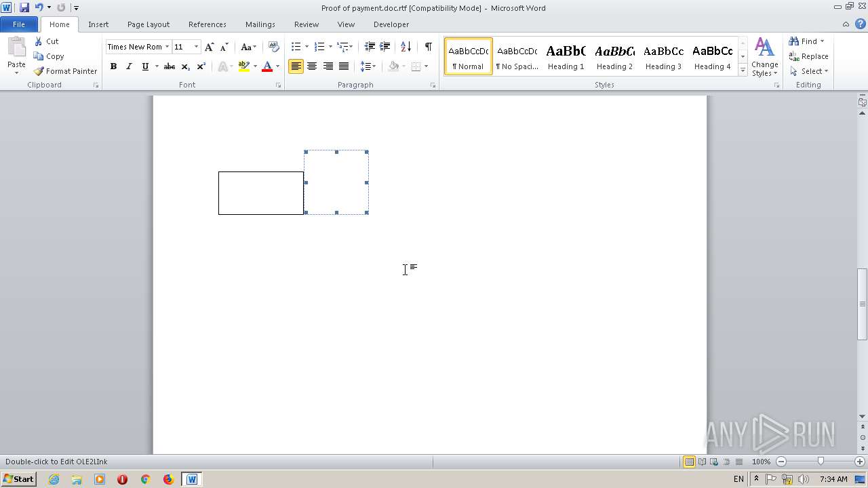The image size is (868, 488).
Task: Click the Paste icon
Action: [x=16, y=47]
